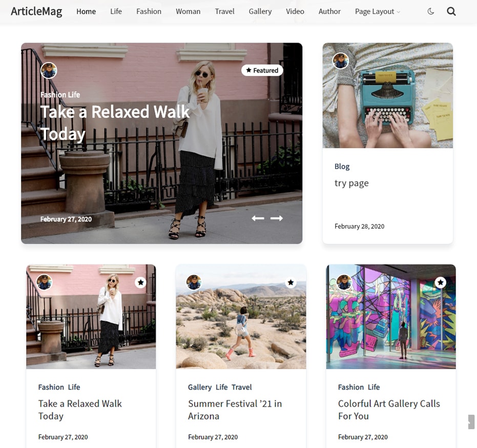Open the Video navigation item

[x=295, y=12]
